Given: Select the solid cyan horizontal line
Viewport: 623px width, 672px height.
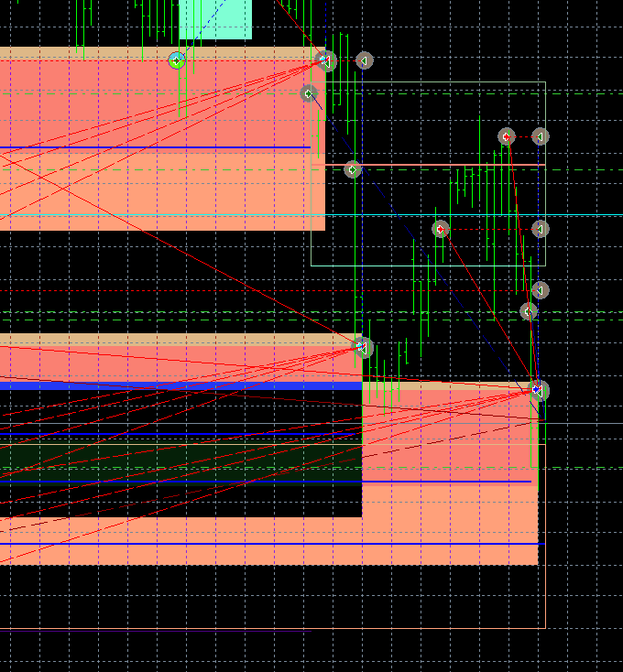Looking at the screenshot, I should [311, 215].
